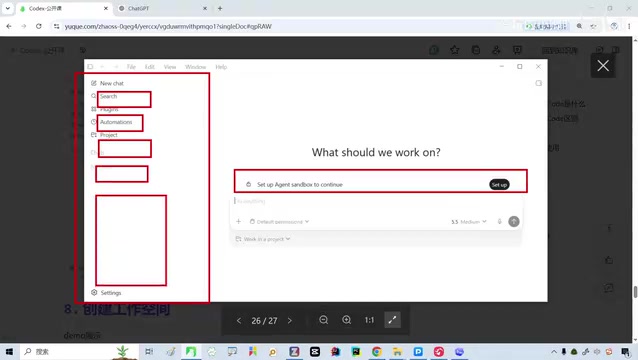
Task: Go to the next image in viewer
Action: click(290, 321)
